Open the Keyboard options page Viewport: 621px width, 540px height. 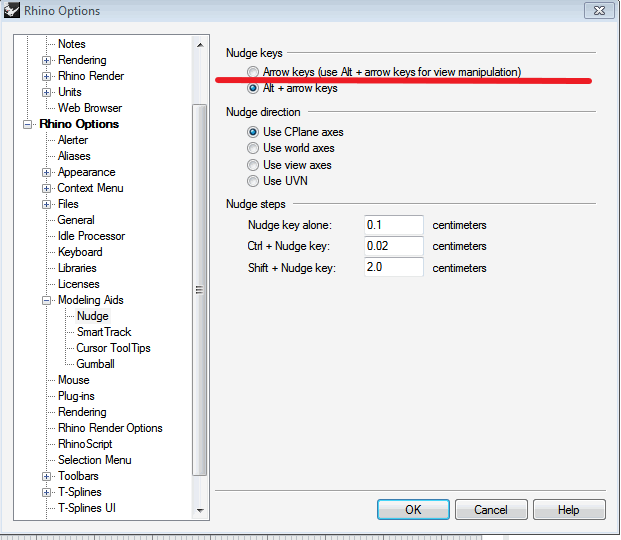point(80,252)
